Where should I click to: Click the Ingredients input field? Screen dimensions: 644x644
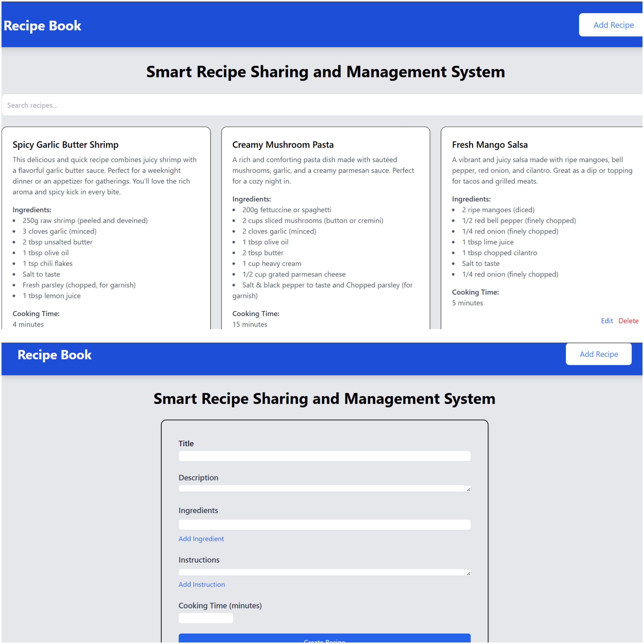click(324, 525)
